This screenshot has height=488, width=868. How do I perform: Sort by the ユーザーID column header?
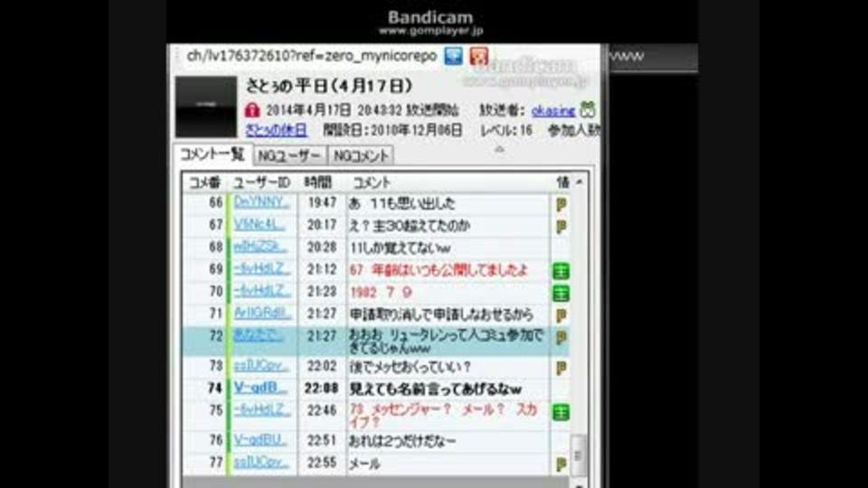[x=262, y=183]
